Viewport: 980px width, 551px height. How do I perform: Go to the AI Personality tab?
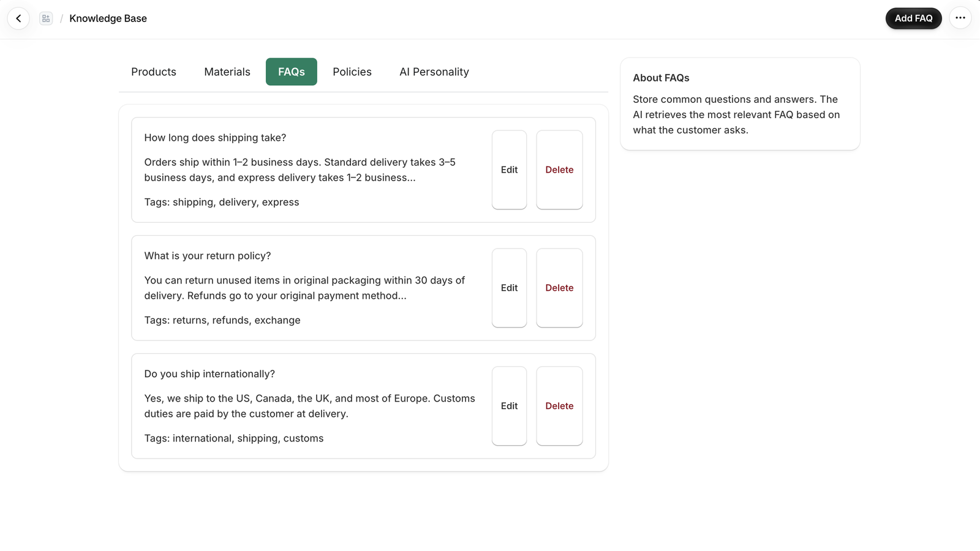point(434,72)
